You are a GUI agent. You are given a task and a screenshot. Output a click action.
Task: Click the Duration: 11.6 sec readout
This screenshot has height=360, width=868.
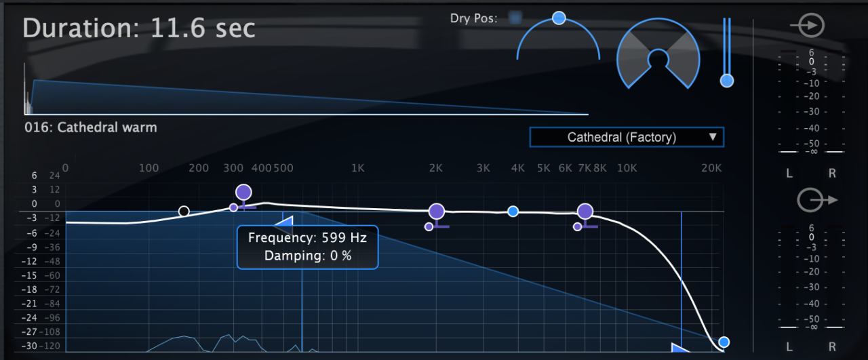tap(140, 28)
